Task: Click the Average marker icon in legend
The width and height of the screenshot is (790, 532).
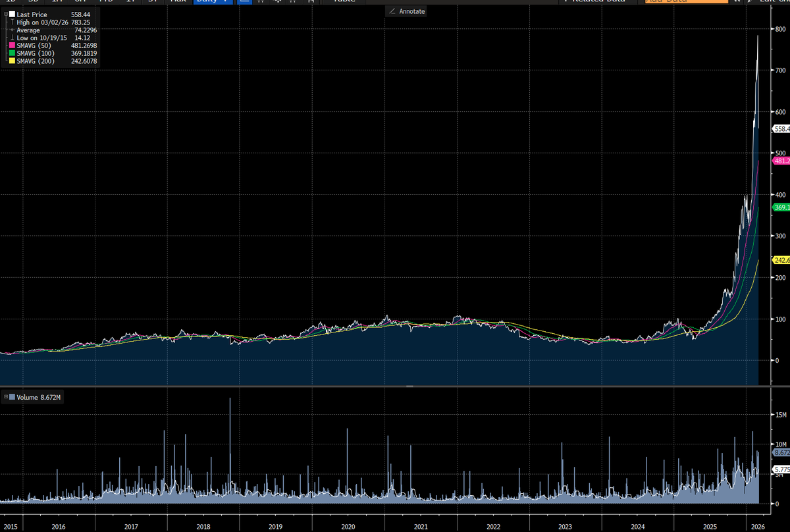Action: pos(13,30)
